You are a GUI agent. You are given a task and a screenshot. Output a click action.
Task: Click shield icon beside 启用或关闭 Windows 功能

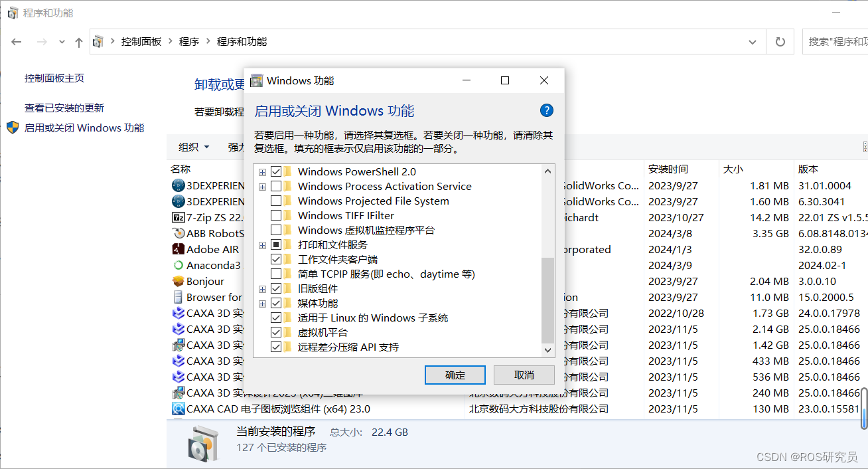(13, 128)
